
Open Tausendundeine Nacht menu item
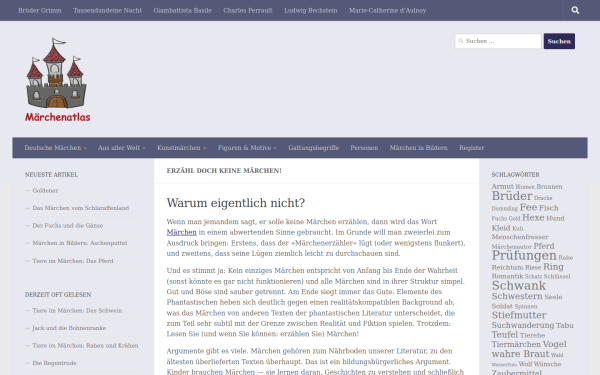click(108, 10)
